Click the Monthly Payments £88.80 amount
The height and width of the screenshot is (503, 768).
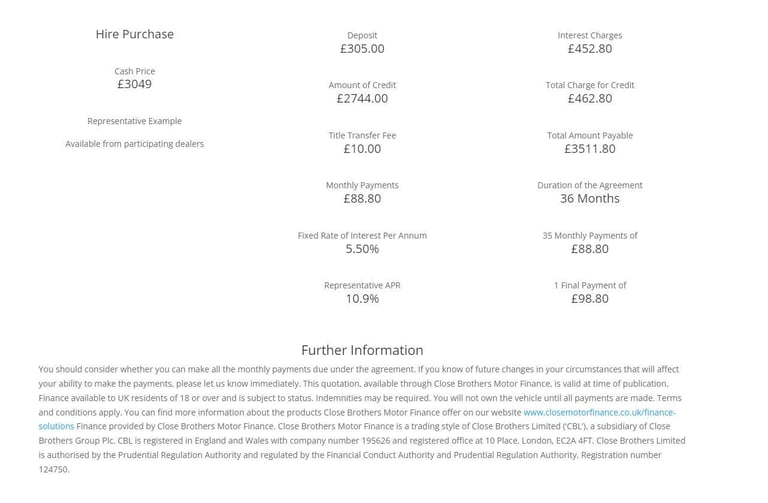(362, 199)
